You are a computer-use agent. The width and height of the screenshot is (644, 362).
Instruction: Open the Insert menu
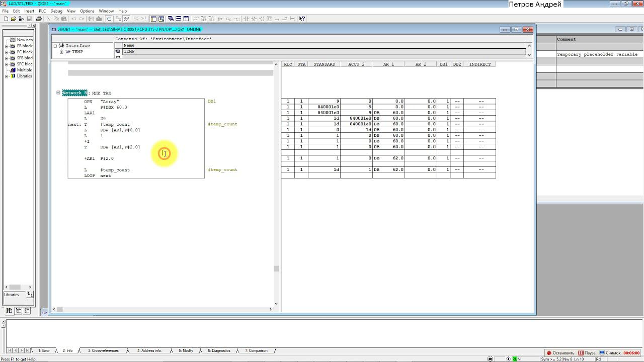[x=29, y=11]
